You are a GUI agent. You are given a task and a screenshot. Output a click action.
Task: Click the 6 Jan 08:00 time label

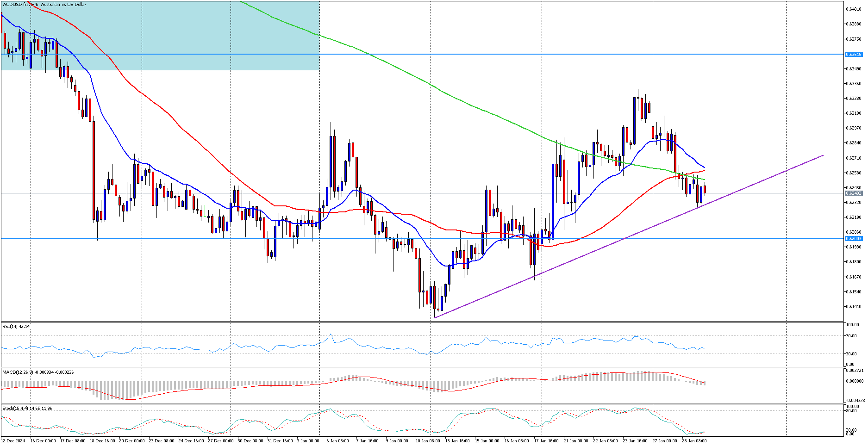point(337,441)
